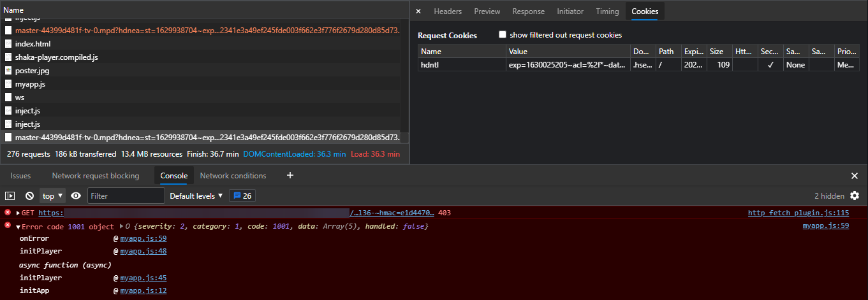This screenshot has height=300, width=868.
Task: Open the Headers tab
Action: click(448, 11)
